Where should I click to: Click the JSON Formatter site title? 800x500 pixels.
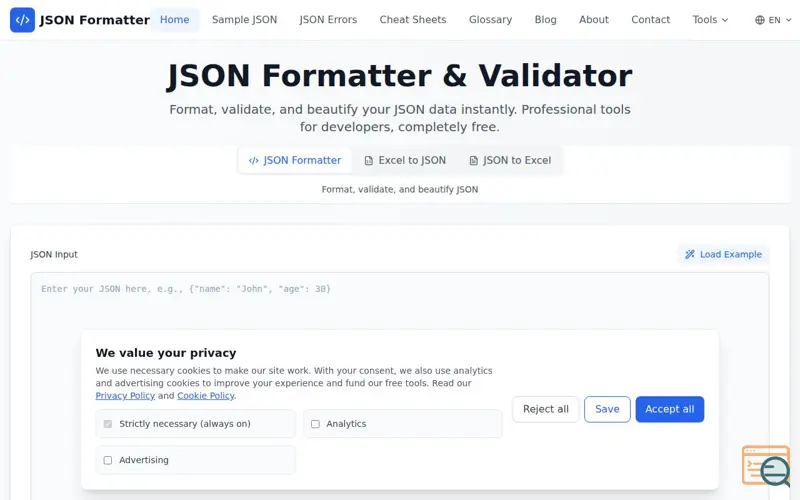94,20
